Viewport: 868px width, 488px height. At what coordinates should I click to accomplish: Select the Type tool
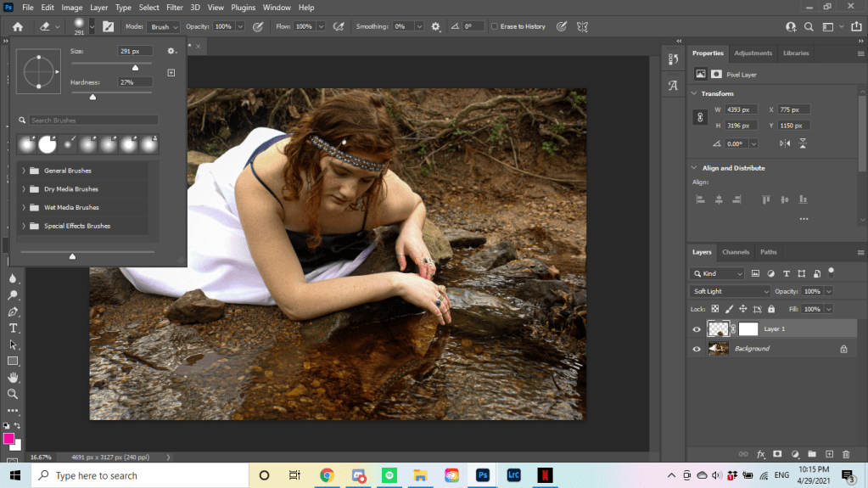tap(13, 328)
